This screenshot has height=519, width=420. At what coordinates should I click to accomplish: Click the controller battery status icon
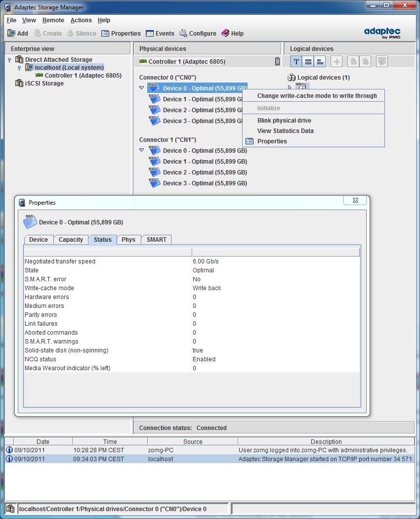coord(277,61)
